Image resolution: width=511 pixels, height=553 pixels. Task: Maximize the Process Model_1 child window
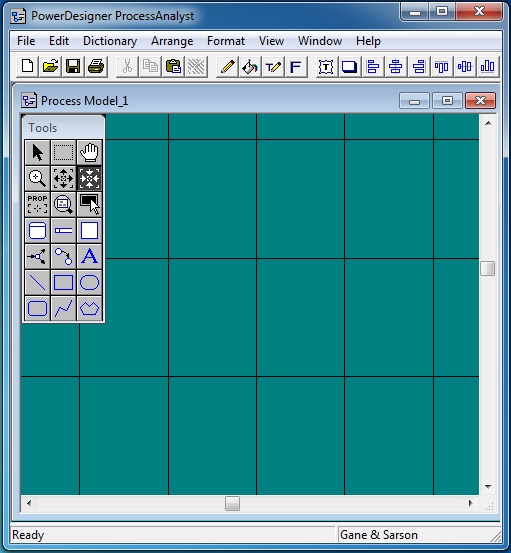(x=447, y=101)
